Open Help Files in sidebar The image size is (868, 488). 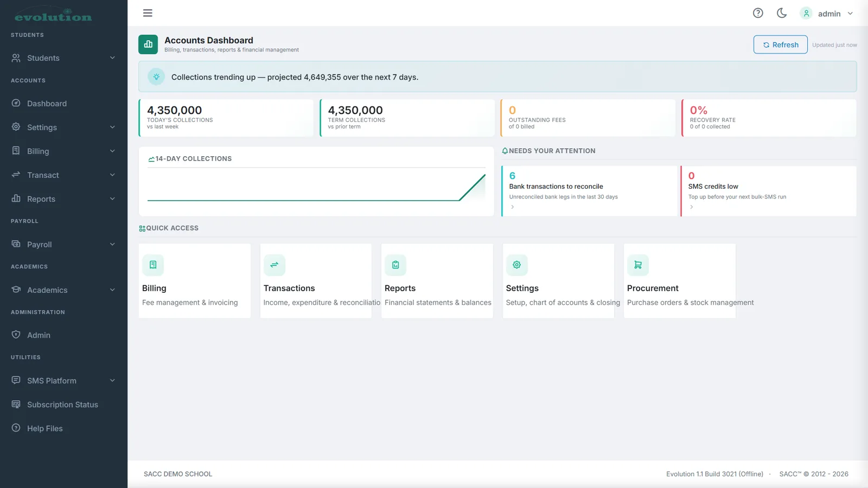63,428
